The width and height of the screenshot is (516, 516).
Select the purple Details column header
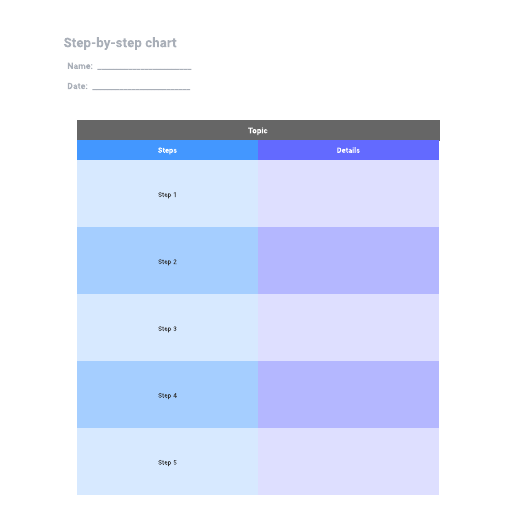click(x=348, y=150)
